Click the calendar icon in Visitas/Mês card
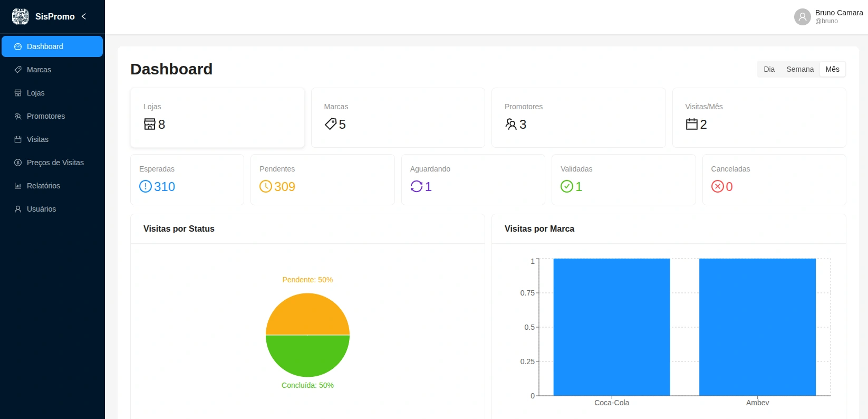868x419 pixels. click(x=692, y=124)
